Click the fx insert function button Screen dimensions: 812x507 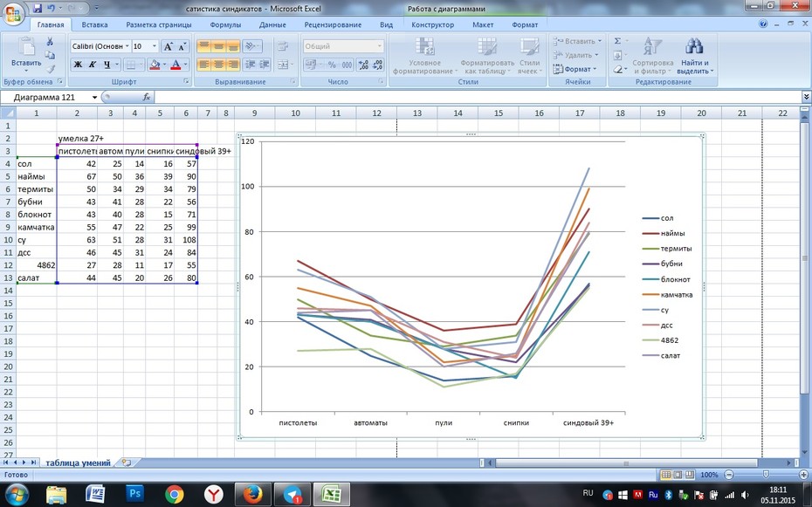147,97
